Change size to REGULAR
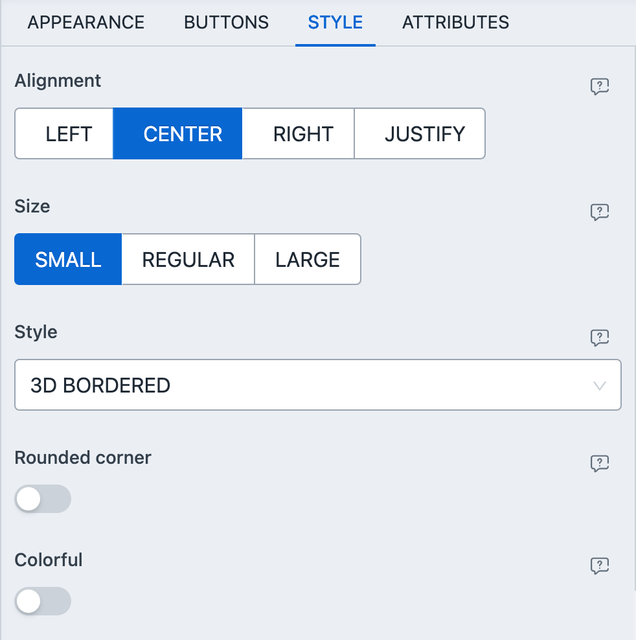The width and height of the screenshot is (636, 640). (188, 260)
